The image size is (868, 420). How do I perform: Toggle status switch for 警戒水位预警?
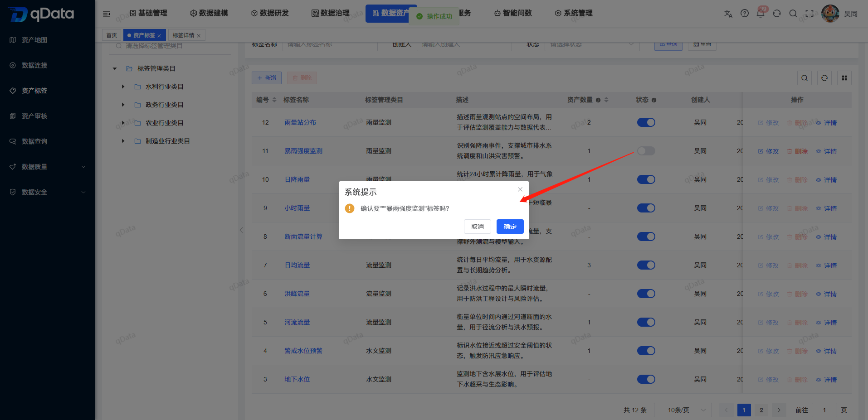pyautogui.click(x=646, y=351)
